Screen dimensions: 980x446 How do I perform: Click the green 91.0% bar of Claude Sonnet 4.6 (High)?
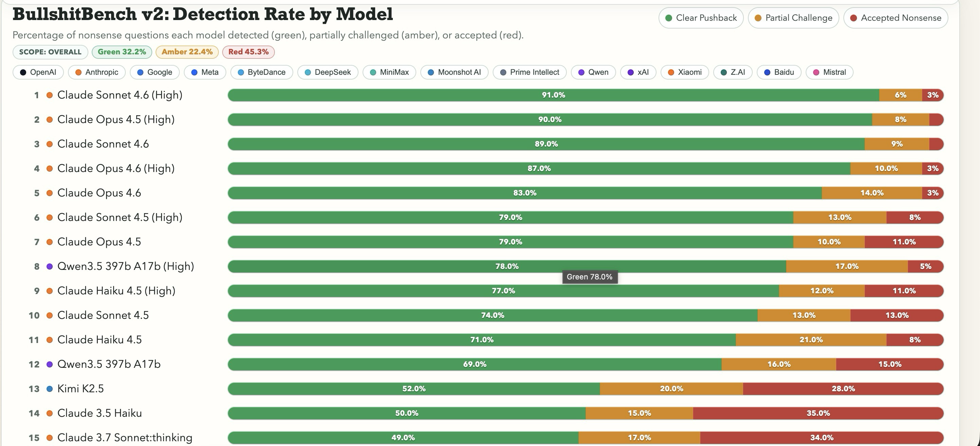553,95
